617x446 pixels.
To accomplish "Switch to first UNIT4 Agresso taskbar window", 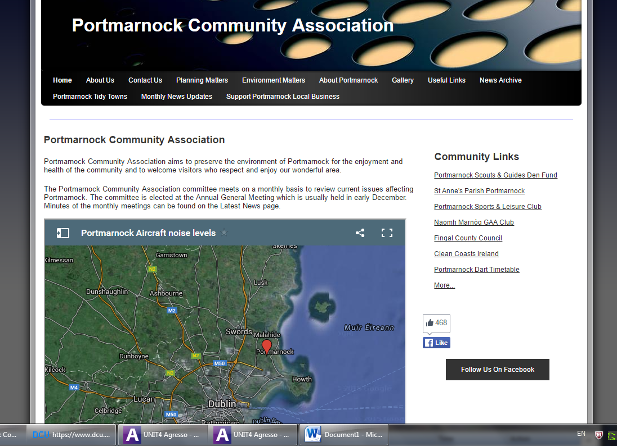I will pyautogui.click(x=162, y=435).
